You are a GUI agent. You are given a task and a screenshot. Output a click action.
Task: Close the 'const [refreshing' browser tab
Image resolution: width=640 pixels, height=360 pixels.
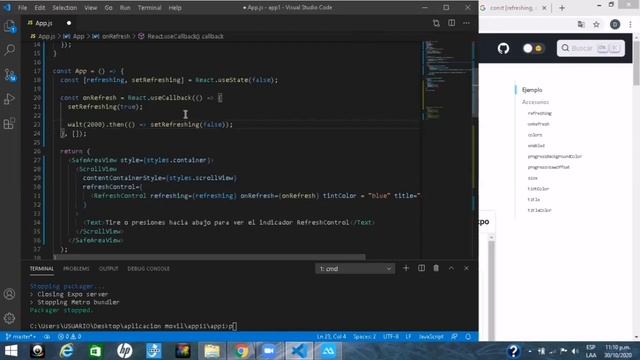(544, 8)
